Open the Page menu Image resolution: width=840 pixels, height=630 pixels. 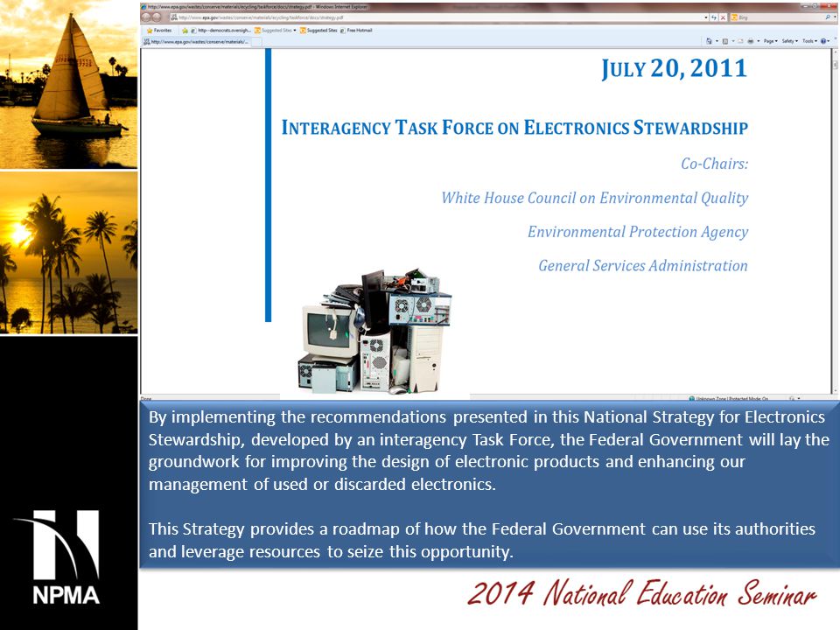pyautogui.click(x=770, y=41)
